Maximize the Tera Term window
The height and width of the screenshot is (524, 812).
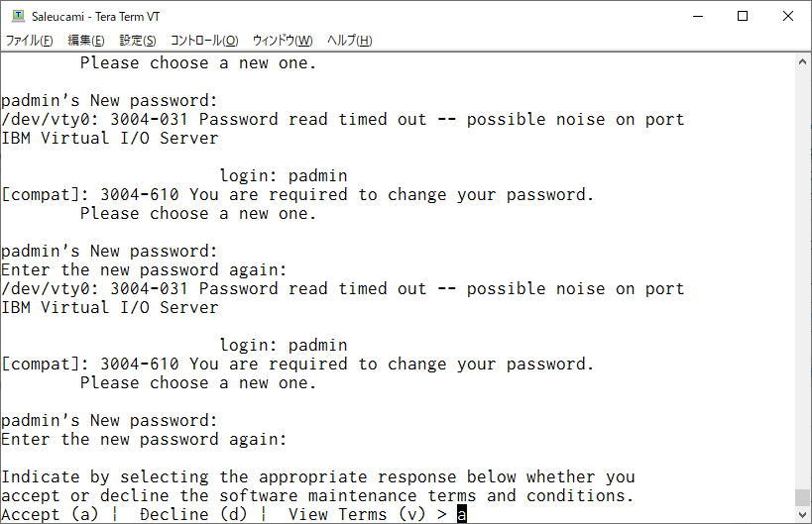coord(743,16)
